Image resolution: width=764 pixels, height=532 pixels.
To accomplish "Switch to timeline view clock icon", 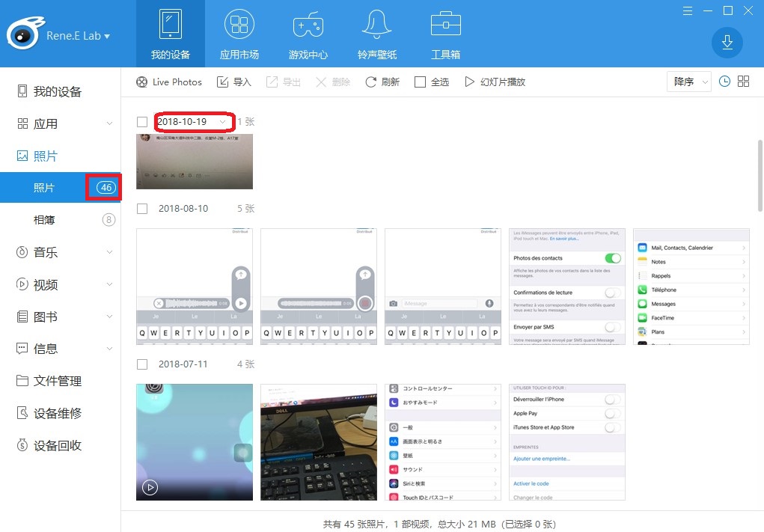I will click(724, 82).
